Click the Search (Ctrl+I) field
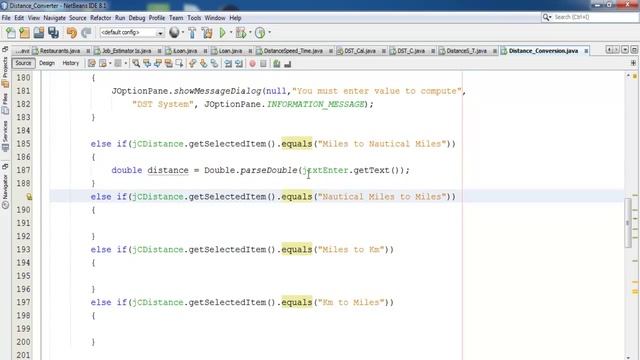Screen dimensions: 640x360 coord(590,17)
